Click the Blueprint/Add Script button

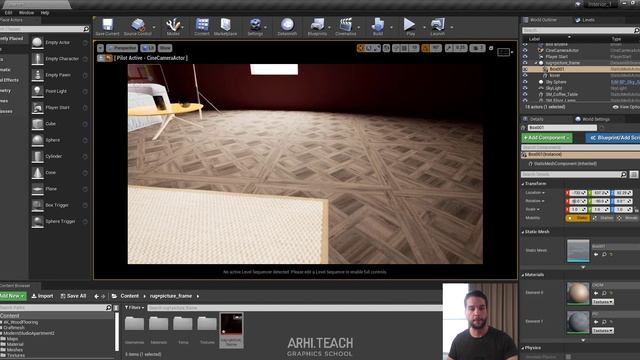(x=613, y=138)
